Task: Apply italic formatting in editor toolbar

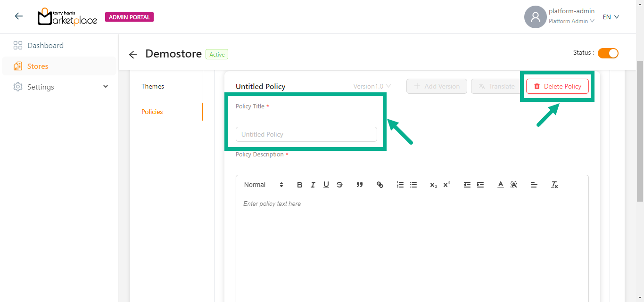Action: [x=313, y=185]
